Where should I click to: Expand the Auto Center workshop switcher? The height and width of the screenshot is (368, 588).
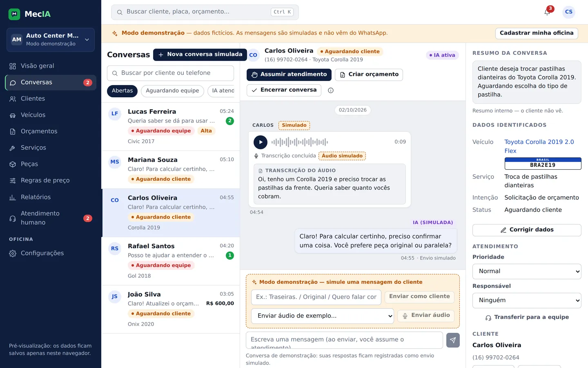point(51,40)
